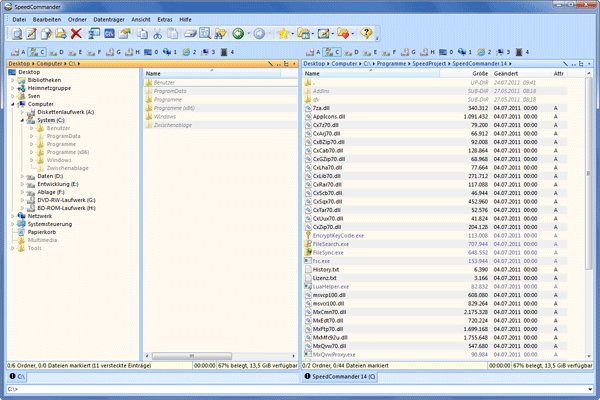
Task: Click the green Back arrow
Action: 238,34
